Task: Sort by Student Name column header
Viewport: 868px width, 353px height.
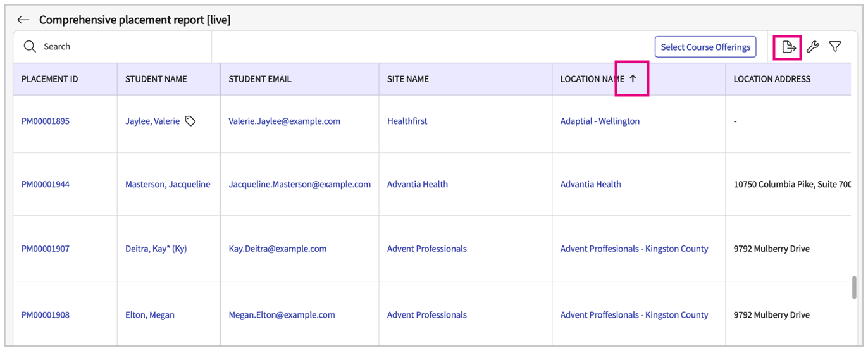Action: 156,79
